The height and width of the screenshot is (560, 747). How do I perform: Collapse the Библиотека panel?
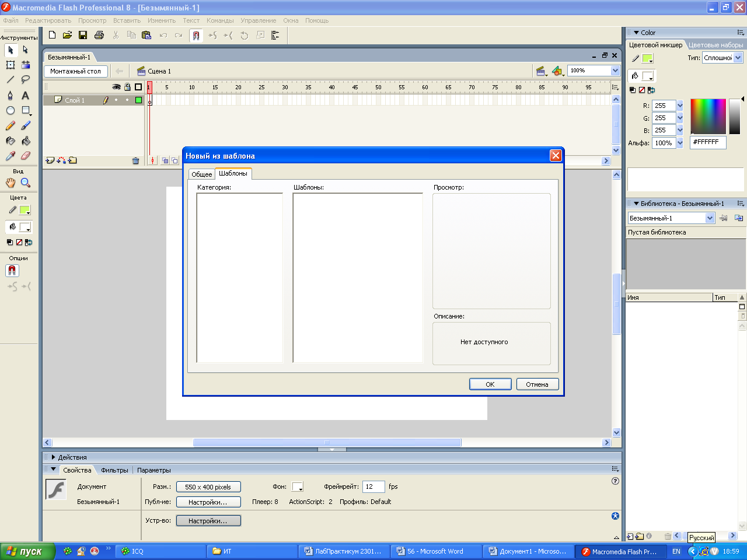[x=637, y=204]
